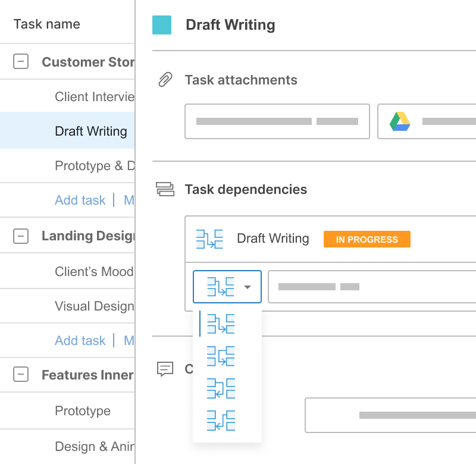Collapse the Landing Design task group
Image resolution: width=476 pixels, height=464 pixels.
[21, 236]
